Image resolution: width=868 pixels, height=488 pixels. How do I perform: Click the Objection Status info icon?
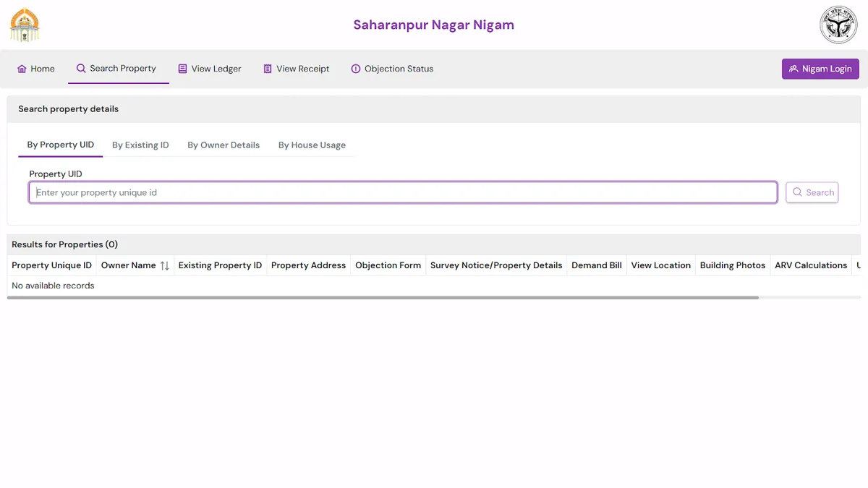point(355,69)
